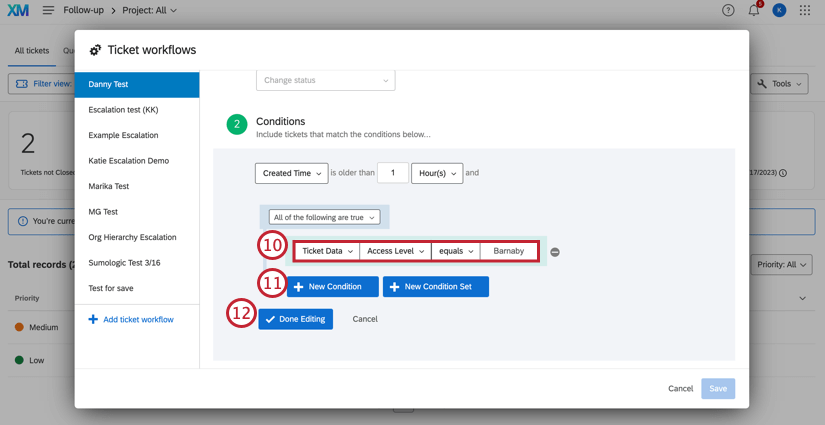Viewport: 825px width, 425px height.
Task: Expand the Created Time dropdown
Action: click(x=291, y=173)
